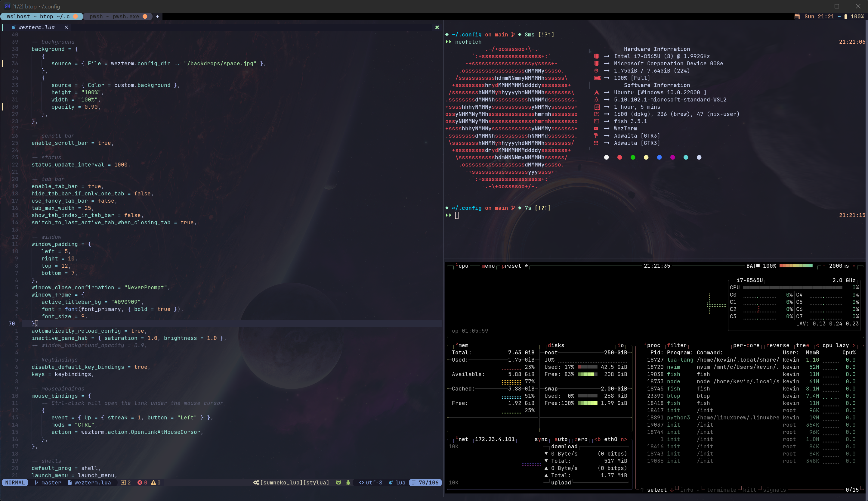This screenshot has height=501, width=868.
Task: Click the red error count icon
Action: point(140,482)
